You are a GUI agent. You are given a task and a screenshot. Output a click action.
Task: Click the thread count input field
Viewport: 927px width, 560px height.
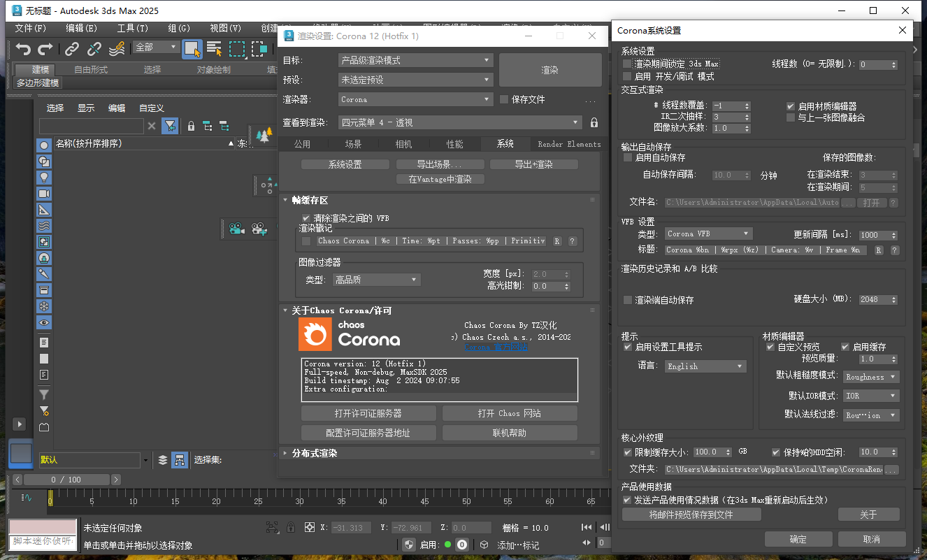pyautogui.click(x=874, y=64)
